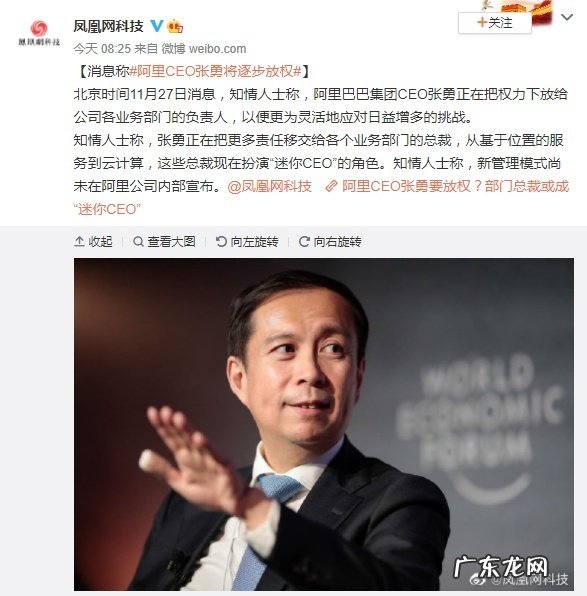Click the 广东龙网 watermark on the photo

coord(501,567)
